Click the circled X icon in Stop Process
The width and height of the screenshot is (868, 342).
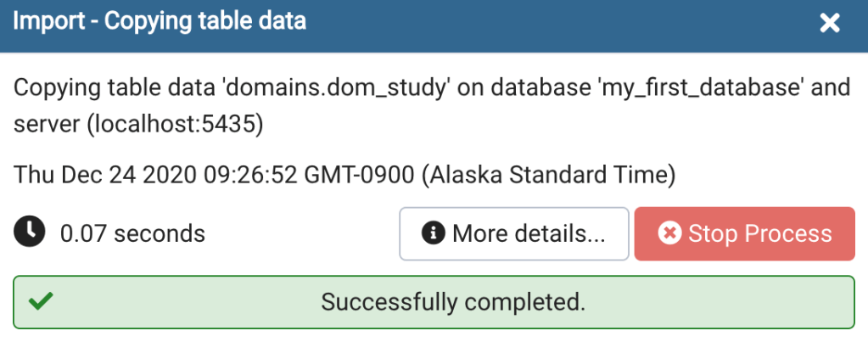point(670,233)
